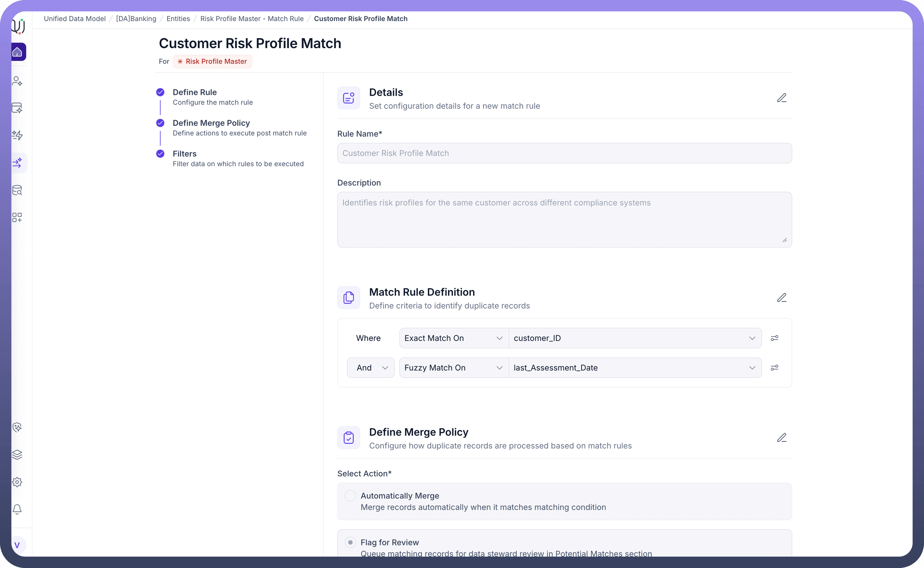Jump to the Filters step
The width and height of the screenshot is (924, 568).
[x=184, y=154]
